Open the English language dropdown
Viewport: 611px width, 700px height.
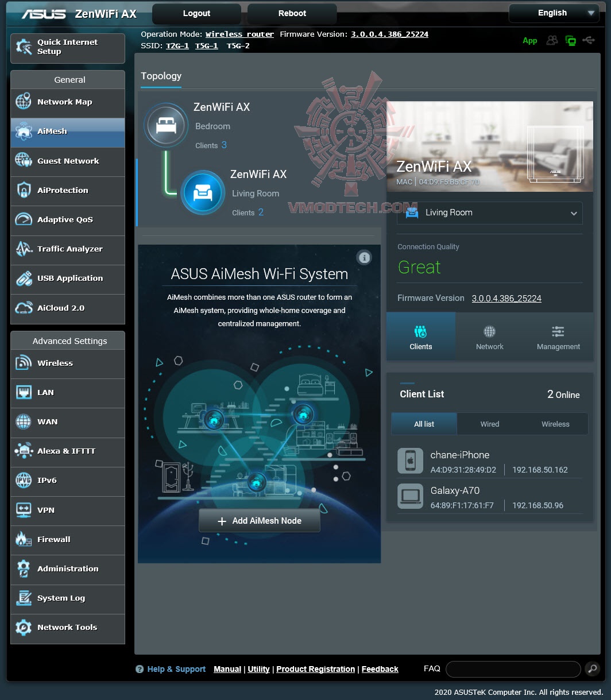coord(554,13)
